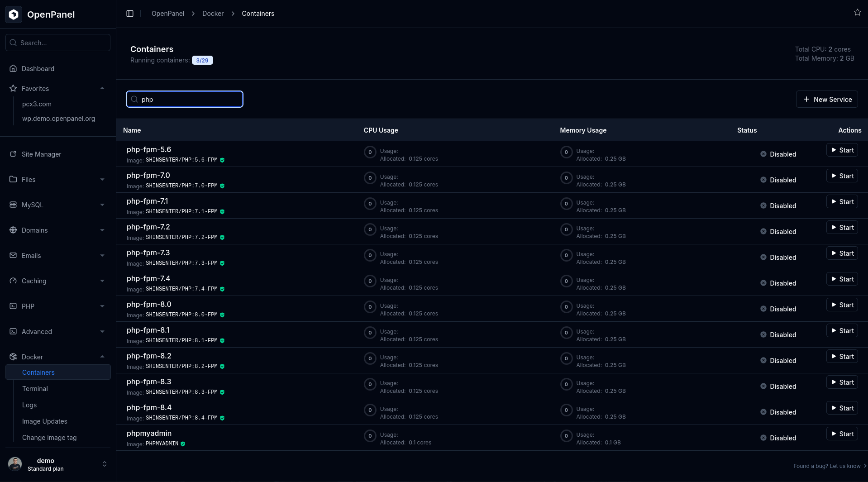This screenshot has height=482, width=868.
Task: Click the running containers 3/29 badge
Action: [202, 60]
